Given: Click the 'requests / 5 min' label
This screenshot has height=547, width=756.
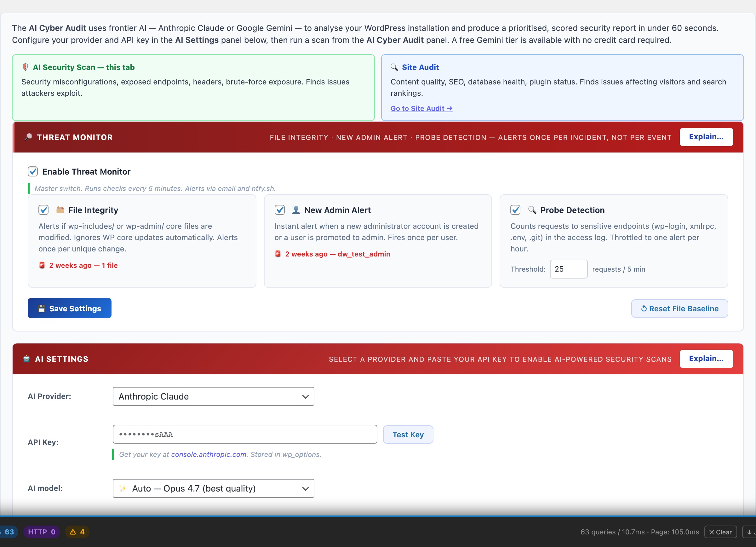Looking at the screenshot, I should point(619,269).
